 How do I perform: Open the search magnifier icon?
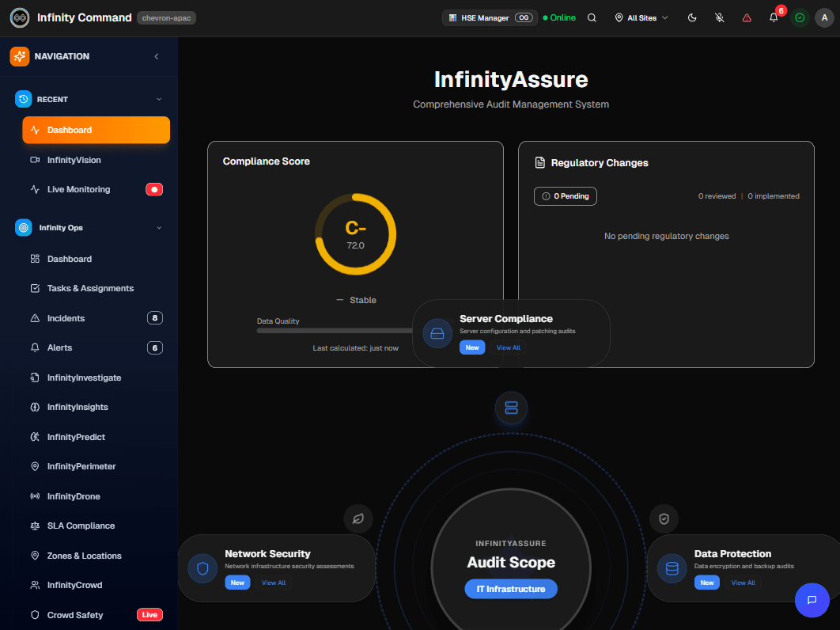(592, 17)
